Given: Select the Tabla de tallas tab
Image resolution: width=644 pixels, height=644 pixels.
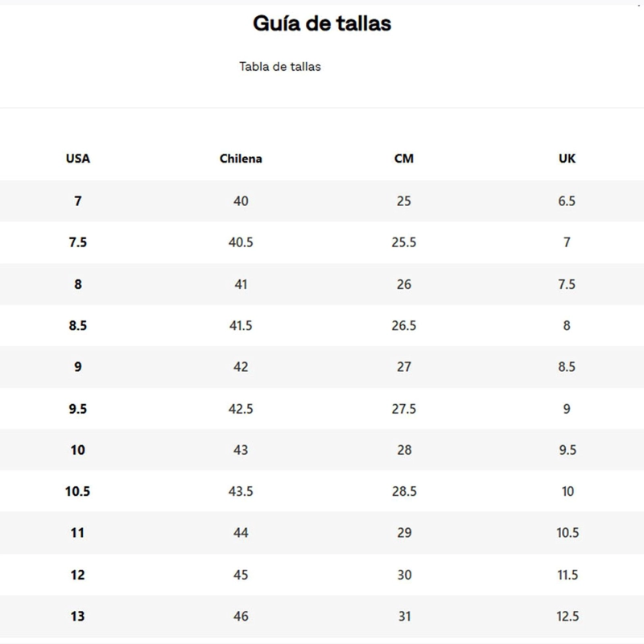Looking at the screenshot, I should 279,67.
